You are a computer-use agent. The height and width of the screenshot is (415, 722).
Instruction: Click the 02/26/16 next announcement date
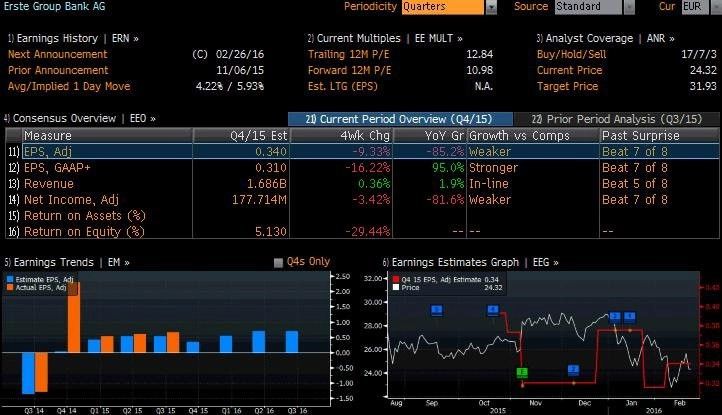(x=240, y=54)
